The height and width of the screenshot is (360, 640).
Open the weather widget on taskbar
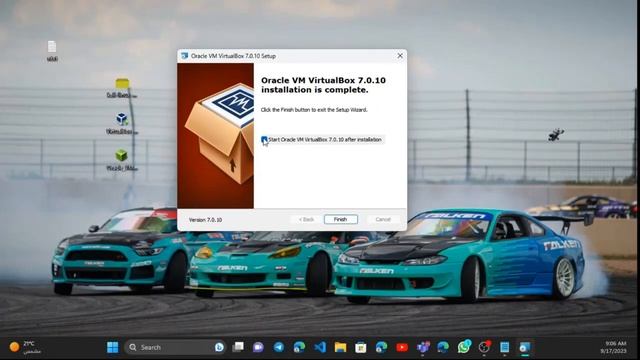[x=25, y=347]
